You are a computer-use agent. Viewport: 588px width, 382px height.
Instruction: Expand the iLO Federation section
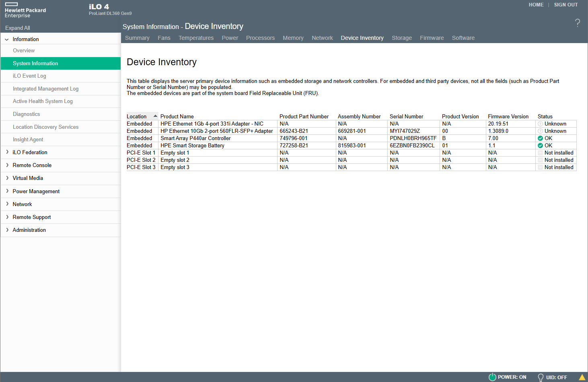point(7,152)
